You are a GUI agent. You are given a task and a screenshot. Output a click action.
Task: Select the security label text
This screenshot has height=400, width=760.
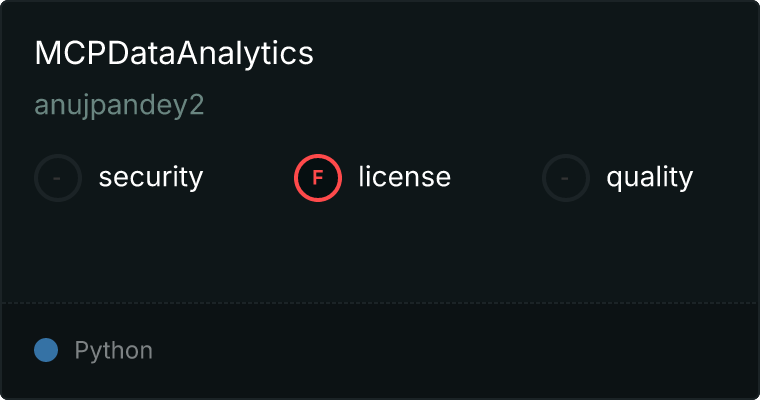(x=150, y=178)
